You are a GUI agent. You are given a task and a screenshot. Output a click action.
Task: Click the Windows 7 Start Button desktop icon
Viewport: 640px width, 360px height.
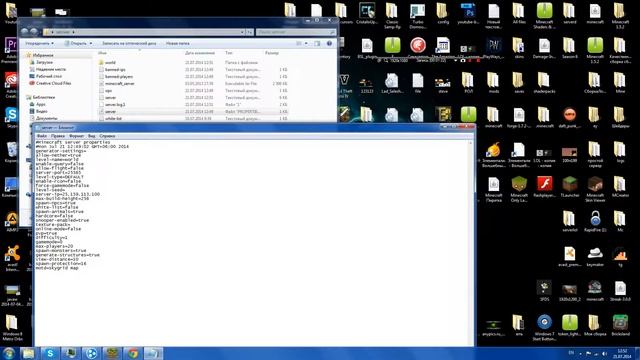coord(544,327)
